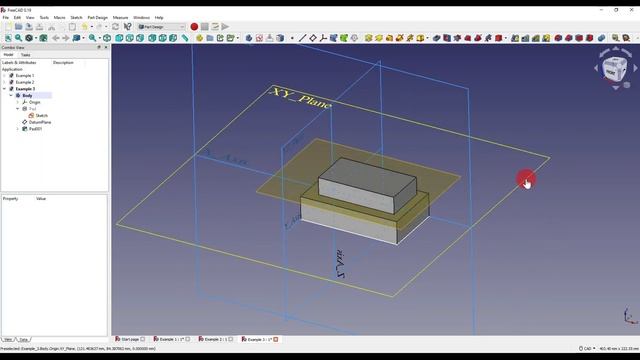
Task: Click the Labels & Attributes column header
Action: (x=19, y=62)
